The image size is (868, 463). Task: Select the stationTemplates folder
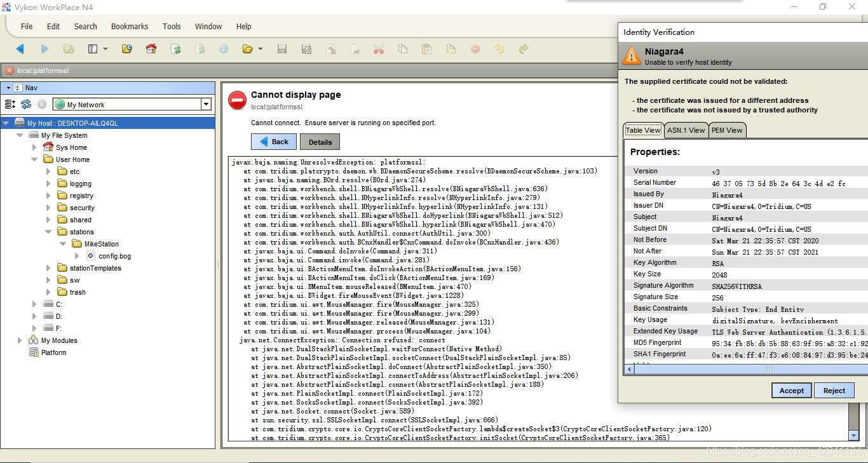[x=89, y=268]
